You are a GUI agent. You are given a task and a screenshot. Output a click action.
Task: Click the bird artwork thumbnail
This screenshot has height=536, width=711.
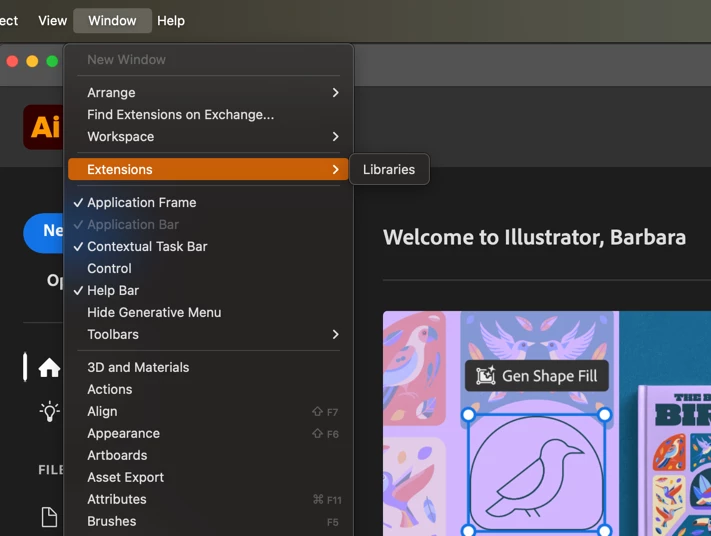coord(536,473)
